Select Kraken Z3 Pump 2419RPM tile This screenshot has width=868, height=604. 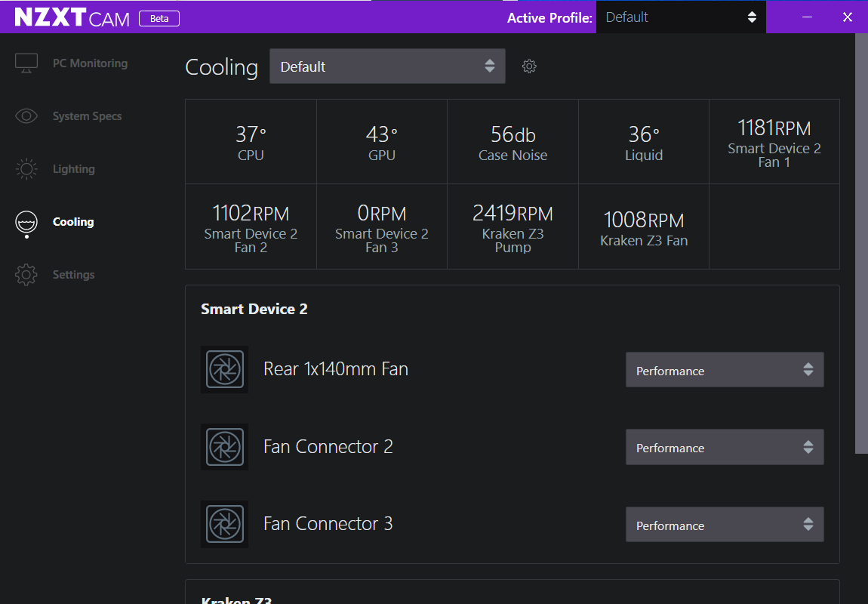[x=512, y=226]
